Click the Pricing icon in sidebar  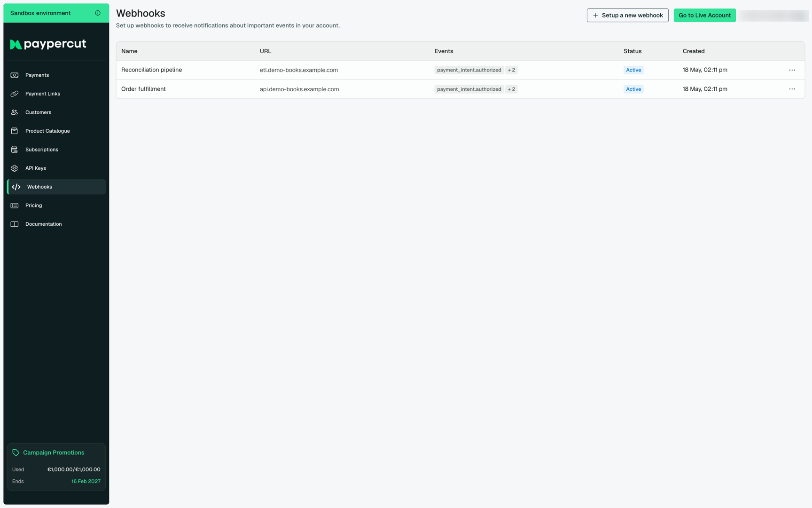[15, 206]
